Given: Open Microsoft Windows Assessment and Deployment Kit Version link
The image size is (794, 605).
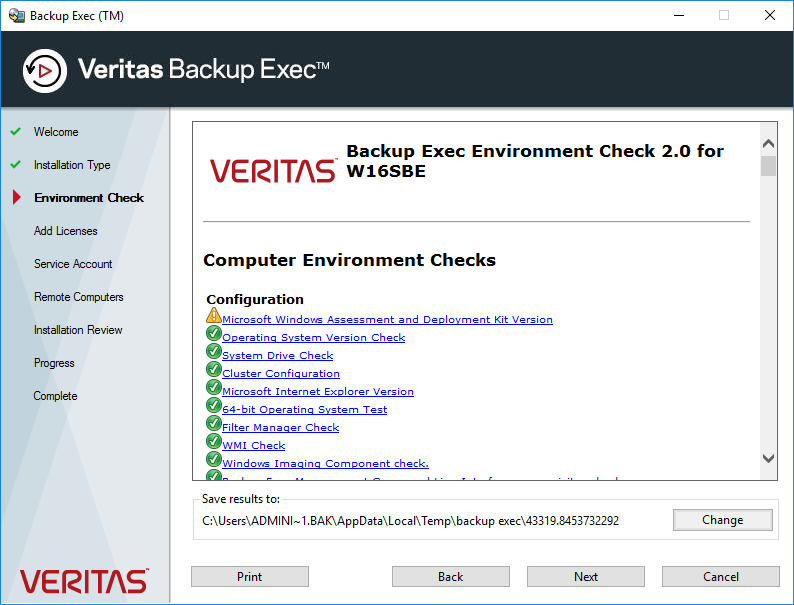Looking at the screenshot, I should click(387, 319).
